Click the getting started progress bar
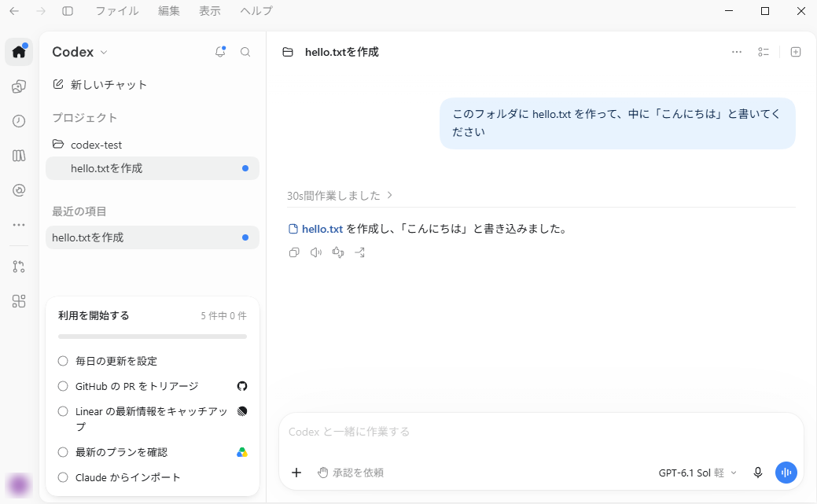The image size is (817, 504). click(x=152, y=337)
